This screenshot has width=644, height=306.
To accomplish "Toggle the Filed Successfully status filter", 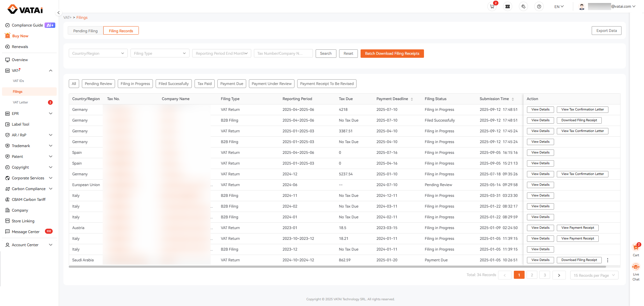I will tap(173, 84).
